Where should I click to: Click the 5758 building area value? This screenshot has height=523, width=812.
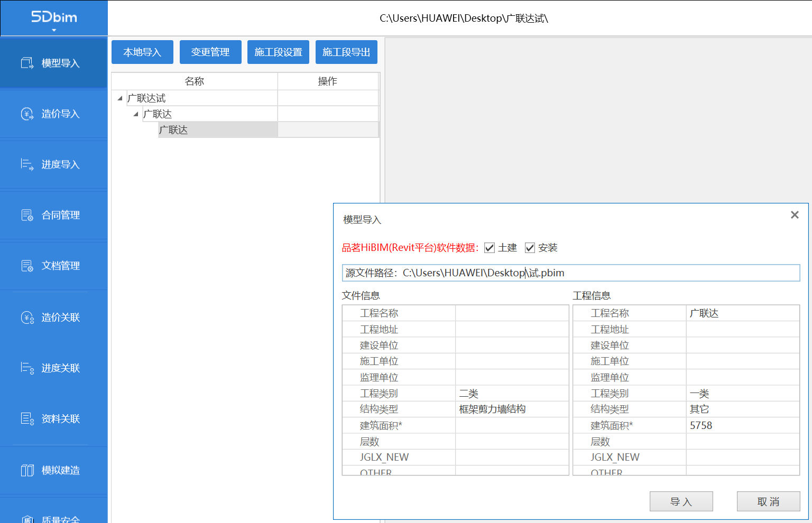coord(701,426)
